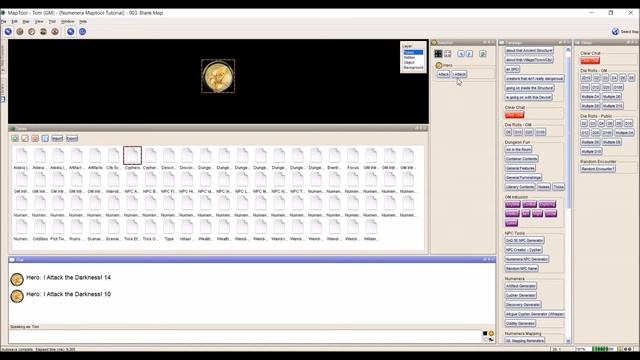Click green memory usage bar in status bar
The width and height of the screenshot is (640, 360).
click(603, 349)
